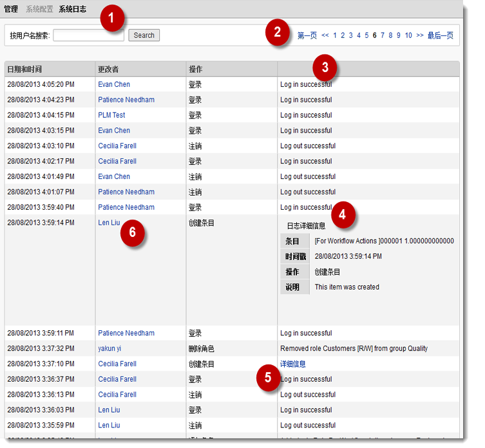Select the date 28/08/2013 4:05:20 PM
Image resolution: width=485 pixels, height=448 pixels.
[41, 84]
